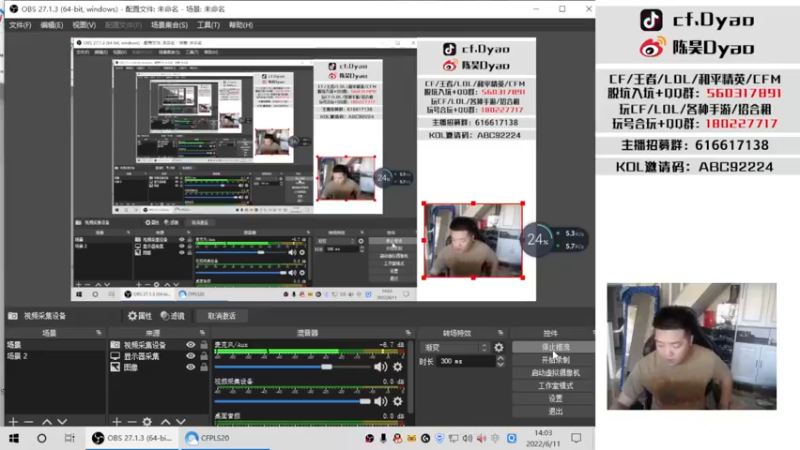Image resolution: width=800 pixels, height=450 pixels.
Task: Increase the transition duration with up stepper
Action: [x=501, y=358]
